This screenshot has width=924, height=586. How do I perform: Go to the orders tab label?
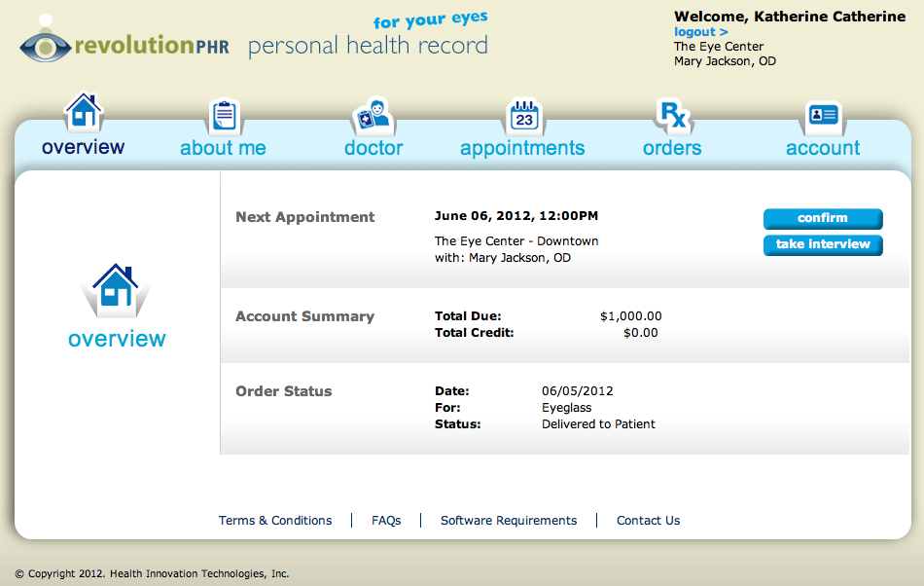pyautogui.click(x=672, y=148)
